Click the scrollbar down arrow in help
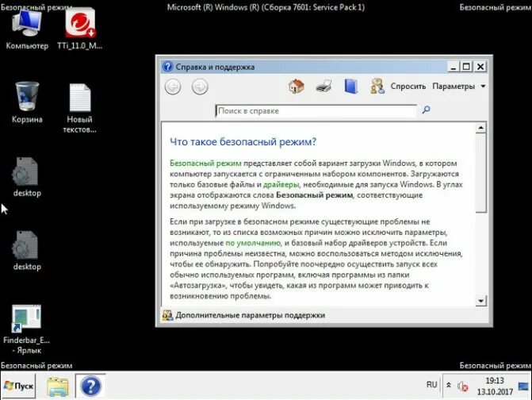This screenshot has width=532, height=400. [480, 301]
